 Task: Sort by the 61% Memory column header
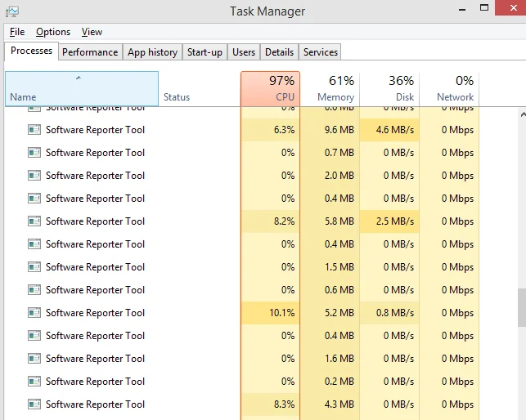[330, 88]
